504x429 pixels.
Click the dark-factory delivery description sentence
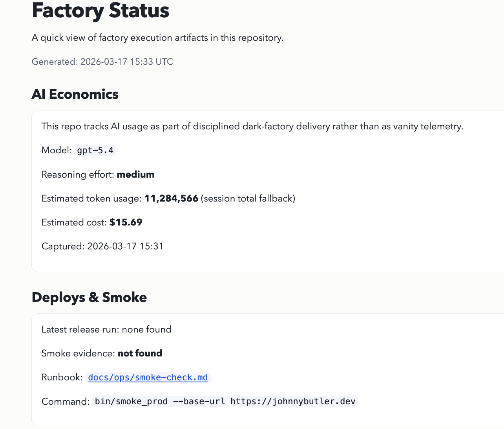point(252,126)
